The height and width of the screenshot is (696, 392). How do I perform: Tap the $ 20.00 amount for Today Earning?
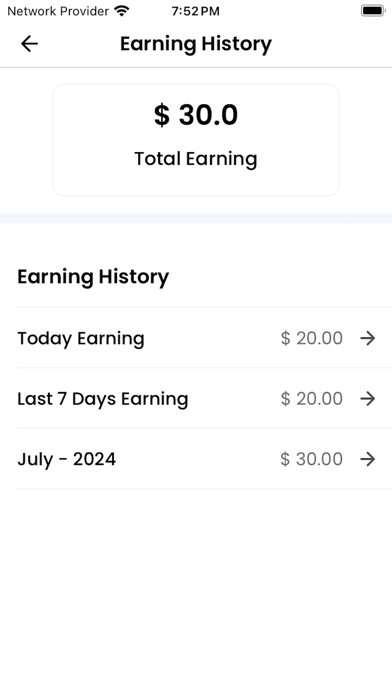click(x=312, y=338)
